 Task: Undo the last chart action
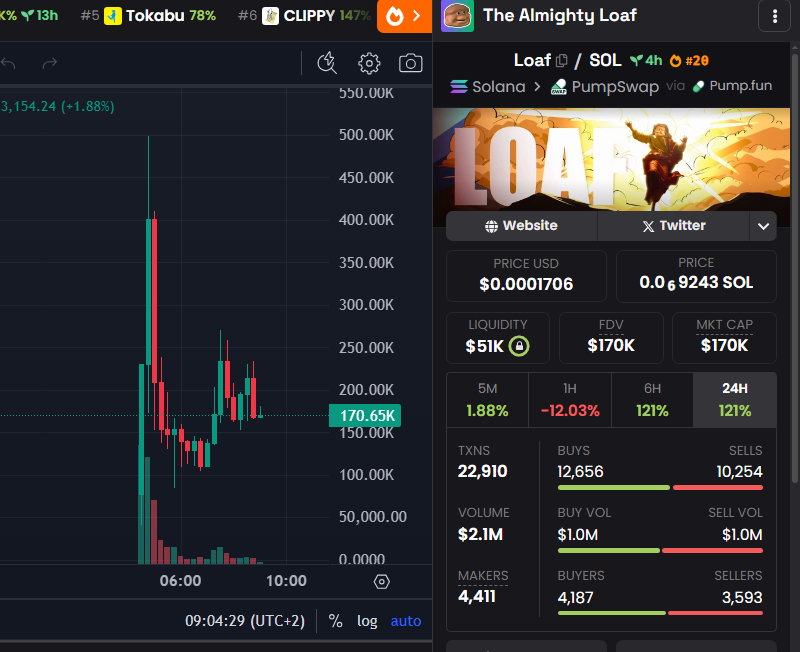[9, 63]
